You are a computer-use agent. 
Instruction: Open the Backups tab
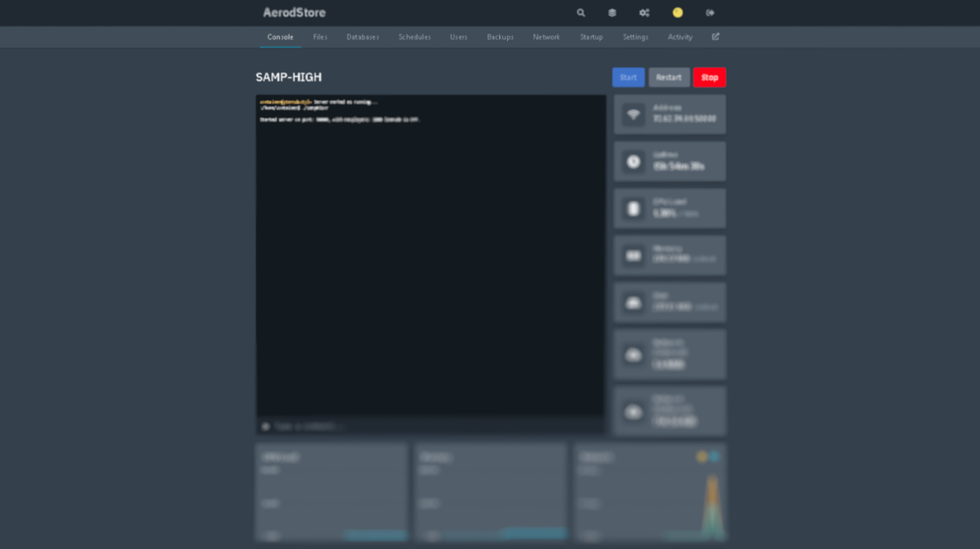click(x=500, y=37)
